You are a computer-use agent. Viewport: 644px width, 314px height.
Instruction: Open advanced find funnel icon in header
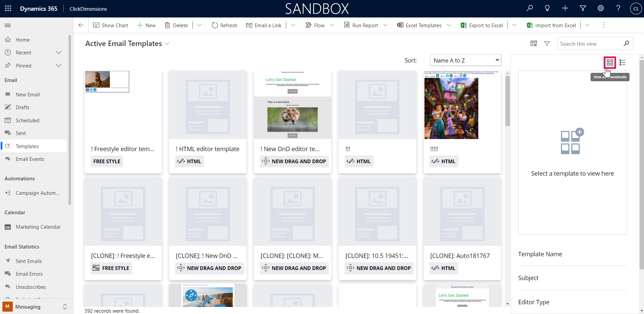coord(583,8)
